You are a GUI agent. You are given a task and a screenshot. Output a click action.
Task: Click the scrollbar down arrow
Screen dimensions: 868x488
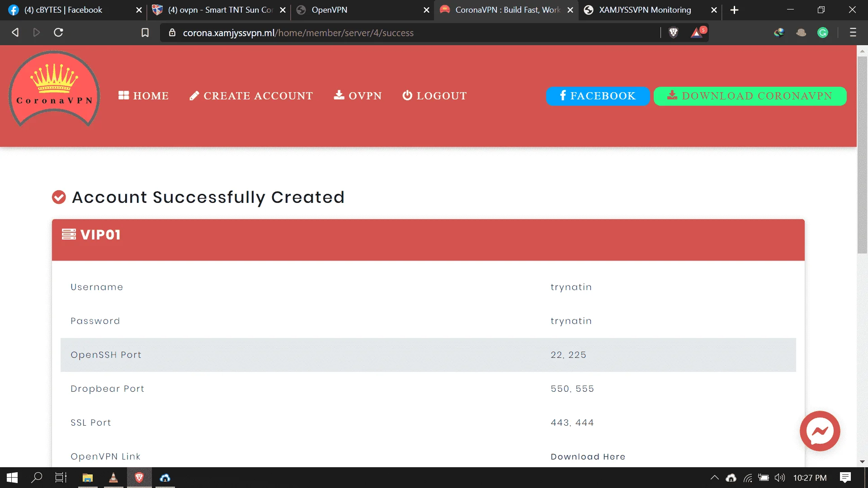point(862,462)
